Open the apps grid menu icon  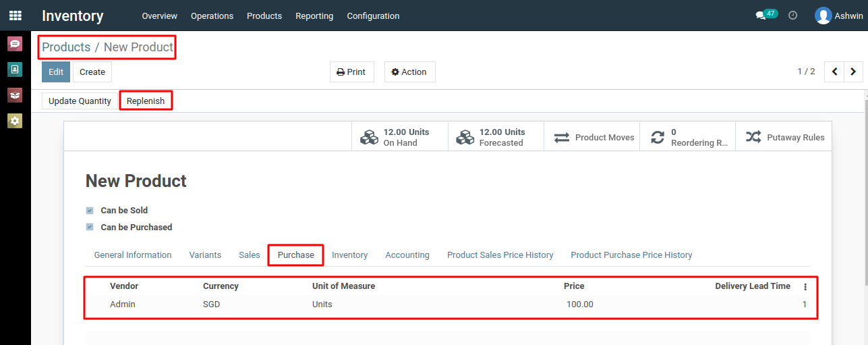pos(15,15)
